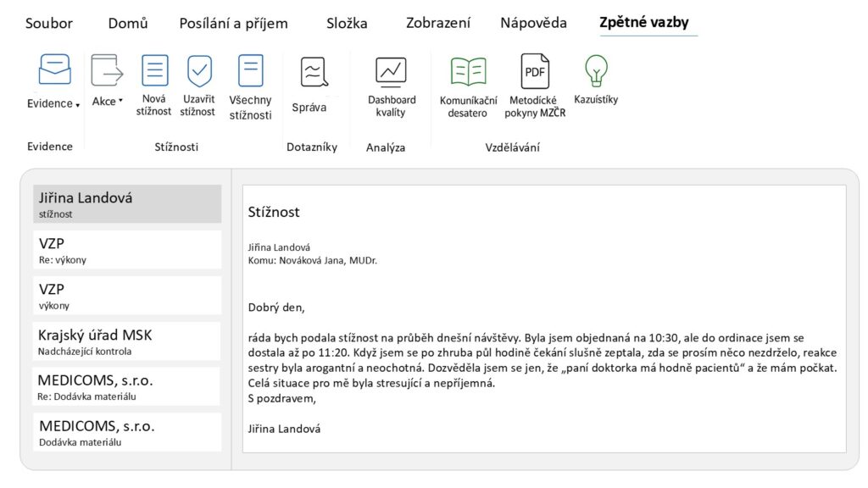Switch to the Posílání a příjem tab

[233, 24]
